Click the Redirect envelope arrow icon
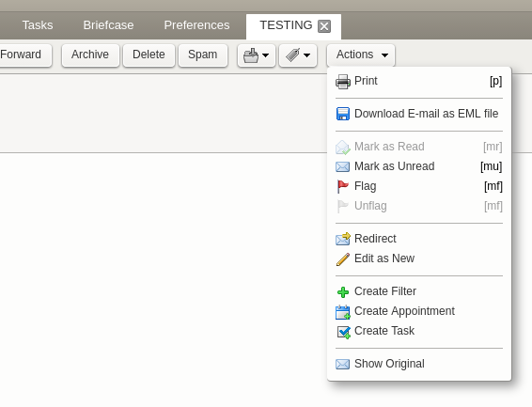Image resolution: width=532 pixels, height=407 pixels. click(x=343, y=239)
